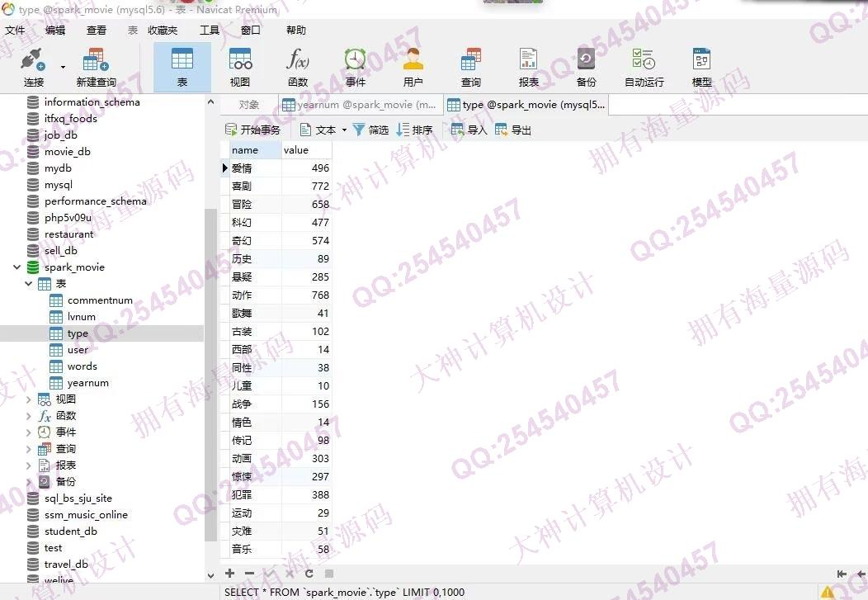The image size is (868, 600).
Task: Open the Report (报表) toolbar icon
Action: [x=528, y=68]
